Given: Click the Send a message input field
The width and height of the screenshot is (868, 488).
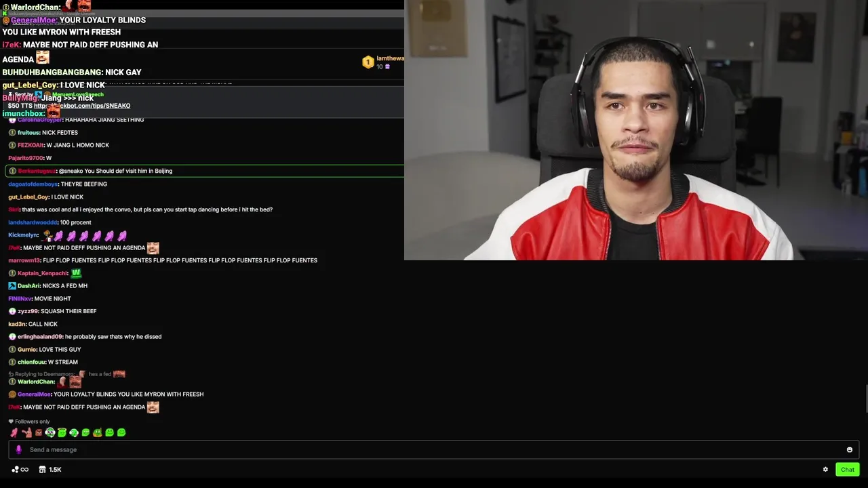Looking at the screenshot, I should [434, 449].
